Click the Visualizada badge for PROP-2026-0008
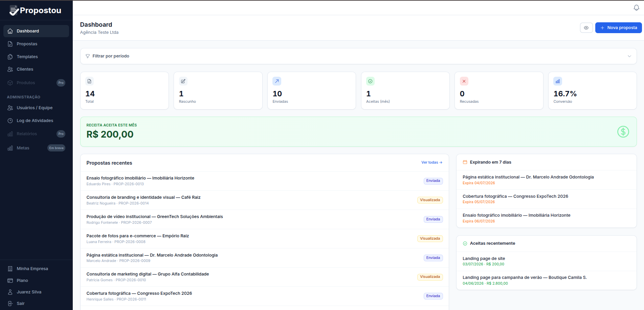 pos(430,239)
